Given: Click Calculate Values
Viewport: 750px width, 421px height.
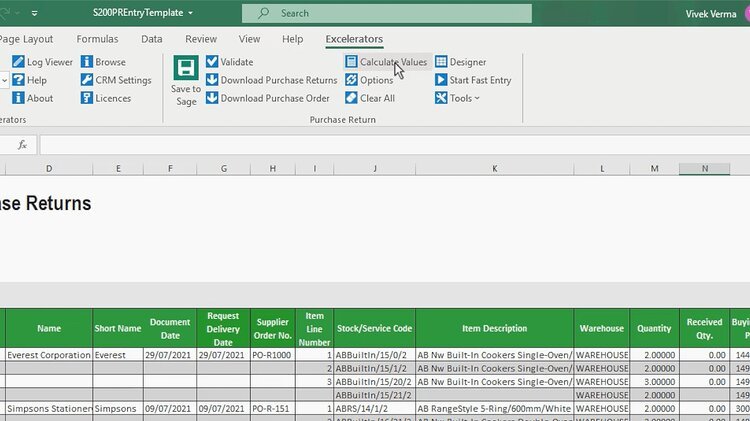Looking at the screenshot, I should tap(386, 62).
